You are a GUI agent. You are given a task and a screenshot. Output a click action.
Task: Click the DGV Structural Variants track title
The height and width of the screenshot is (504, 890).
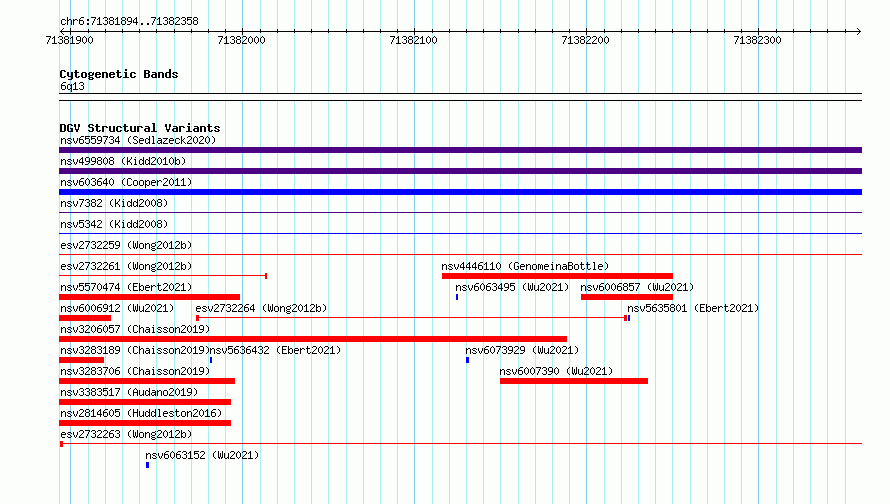click(140, 128)
